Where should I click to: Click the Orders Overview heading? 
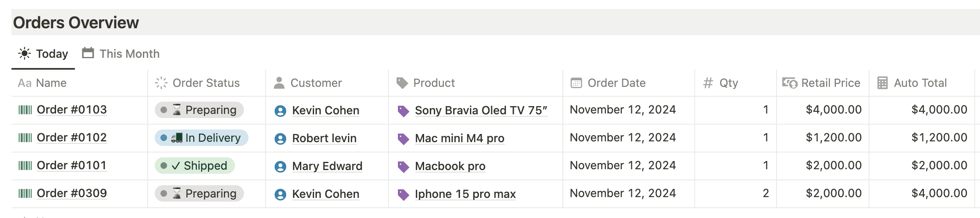click(76, 23)
